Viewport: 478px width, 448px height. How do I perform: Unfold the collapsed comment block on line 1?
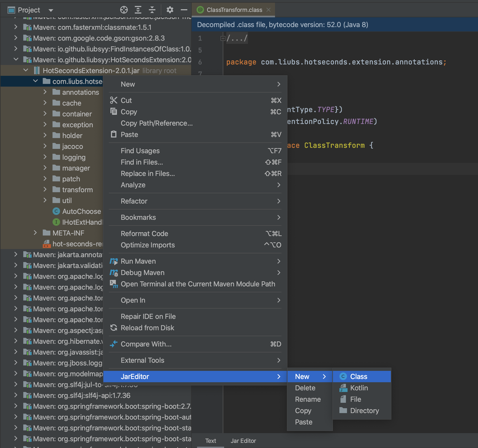[x=223, y=38]
